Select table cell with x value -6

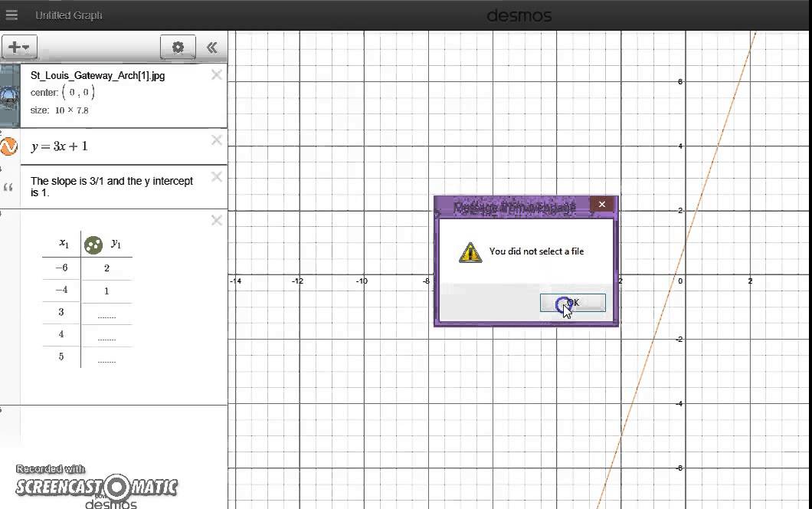coord(61,268)
